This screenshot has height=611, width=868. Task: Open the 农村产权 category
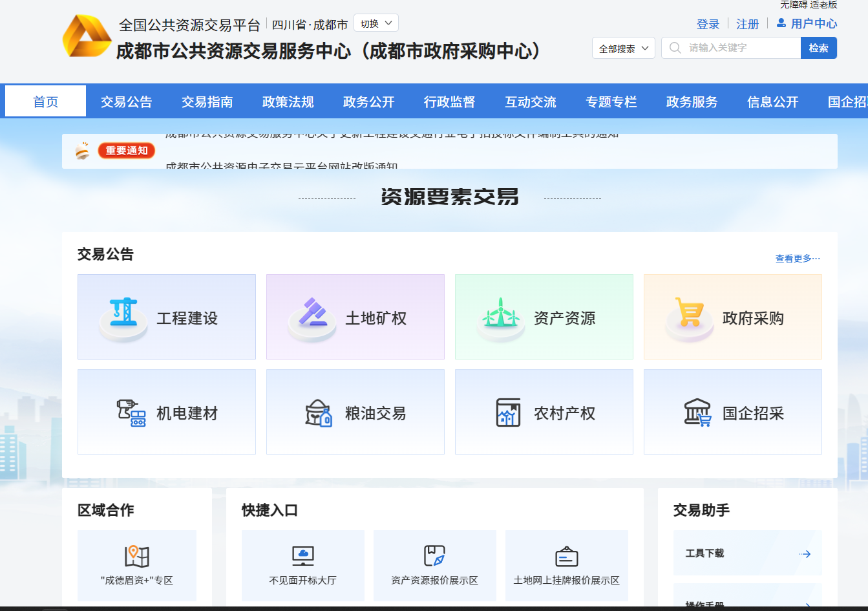coord(544,412)
